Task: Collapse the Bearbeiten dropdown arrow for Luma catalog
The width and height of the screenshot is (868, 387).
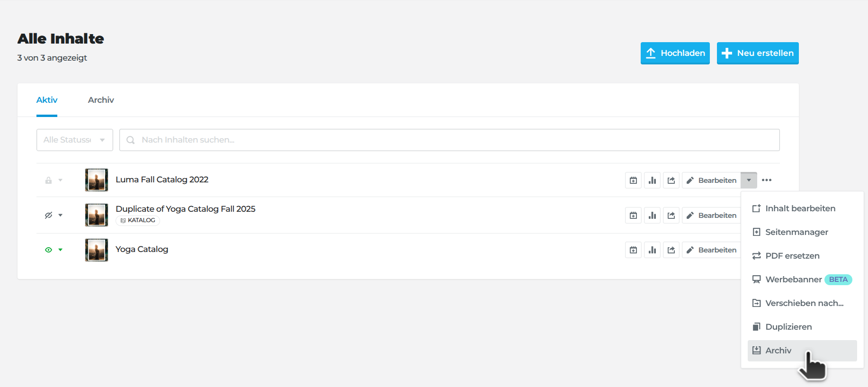Action: [x=749, y=180]
